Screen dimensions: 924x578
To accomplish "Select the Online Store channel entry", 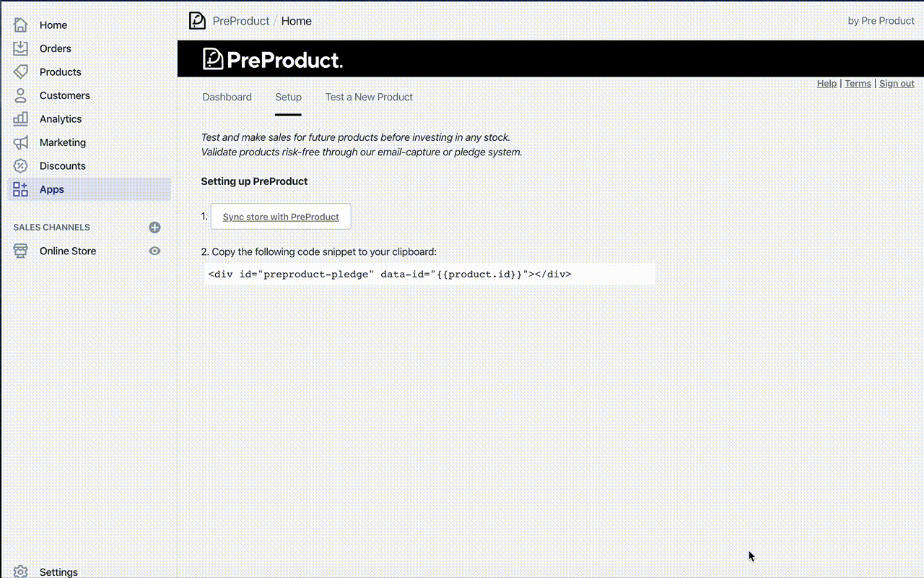I will [67, 251].
